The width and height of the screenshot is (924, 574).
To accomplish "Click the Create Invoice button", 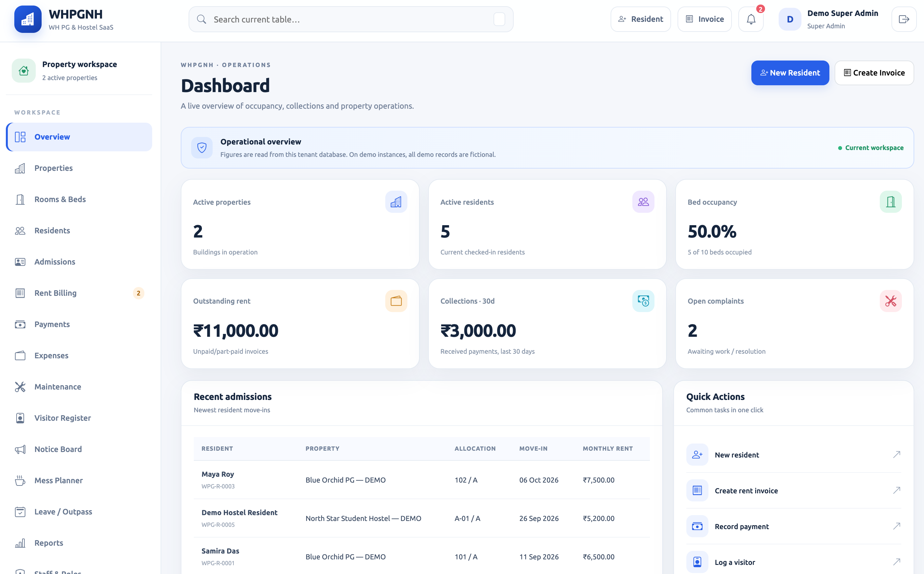I will pos(874,73).
